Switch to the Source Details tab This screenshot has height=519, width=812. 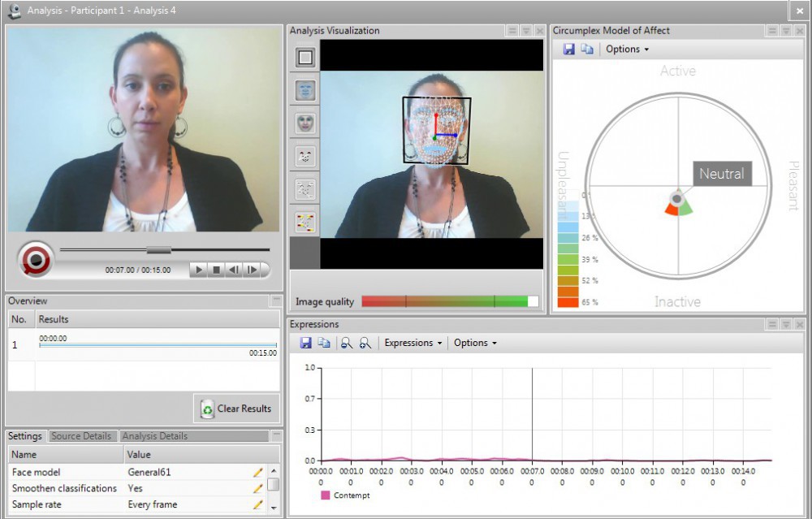[82, 435]
